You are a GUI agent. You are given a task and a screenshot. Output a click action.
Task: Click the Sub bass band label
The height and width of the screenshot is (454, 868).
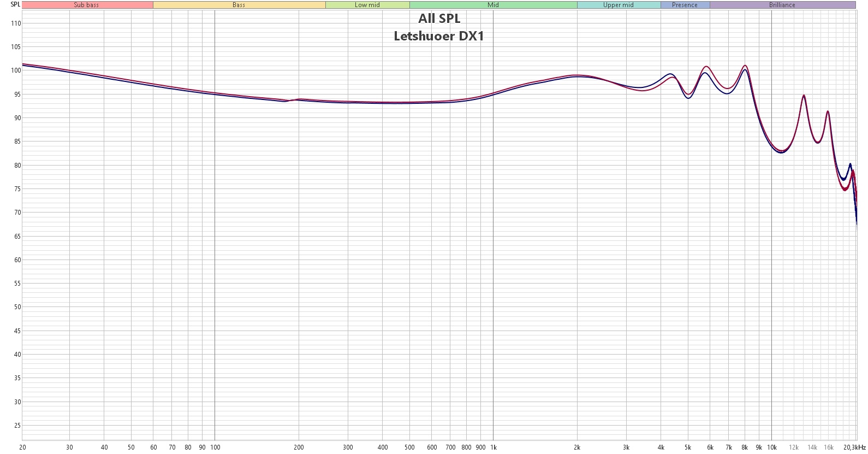[87, 5]
